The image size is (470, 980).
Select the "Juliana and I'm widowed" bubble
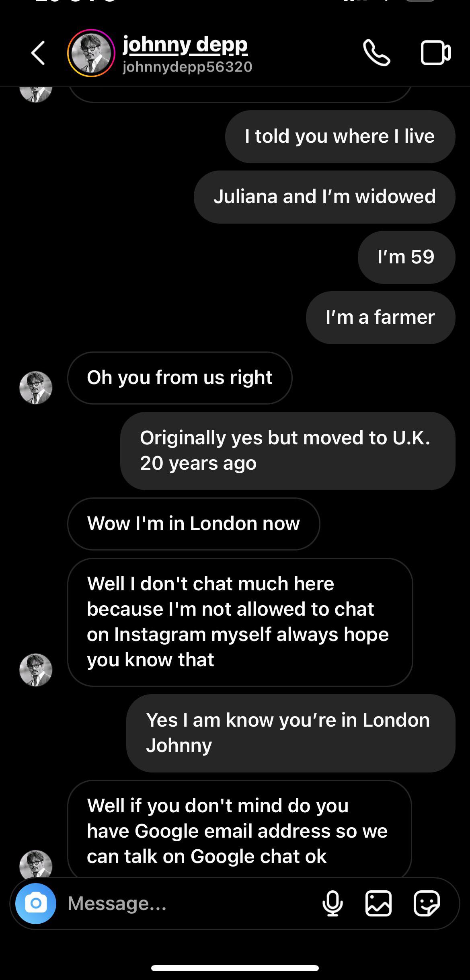324,197
